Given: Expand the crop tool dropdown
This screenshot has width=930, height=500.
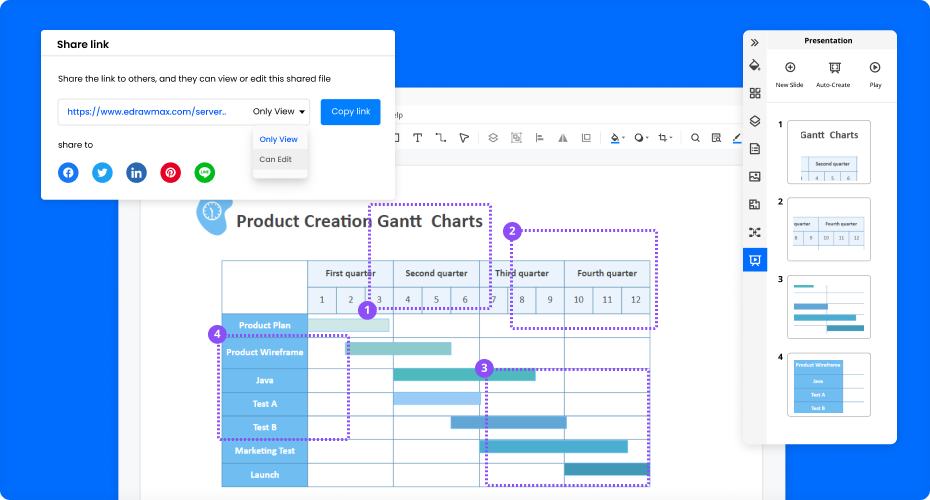Looking at the screenshot, I should click(x=673, y=138).
